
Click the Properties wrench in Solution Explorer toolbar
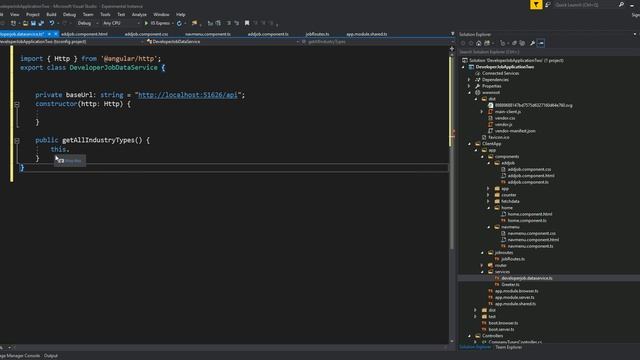pyautogui.click(x=532, y=43)
